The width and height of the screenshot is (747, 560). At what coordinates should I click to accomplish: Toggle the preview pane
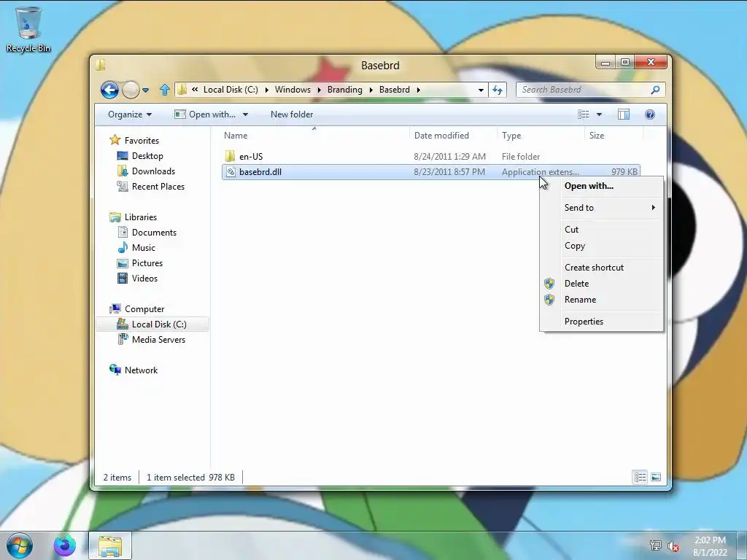click(x=623, y=114)
